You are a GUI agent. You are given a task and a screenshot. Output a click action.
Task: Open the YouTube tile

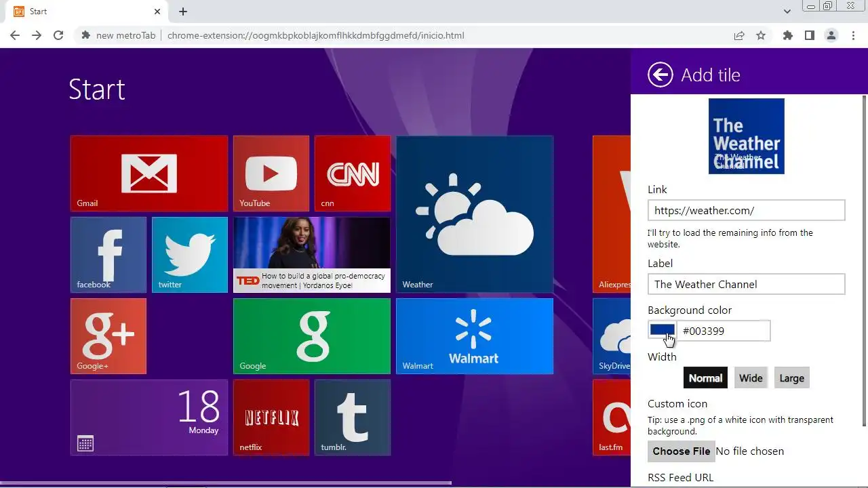tap(271, 174)
